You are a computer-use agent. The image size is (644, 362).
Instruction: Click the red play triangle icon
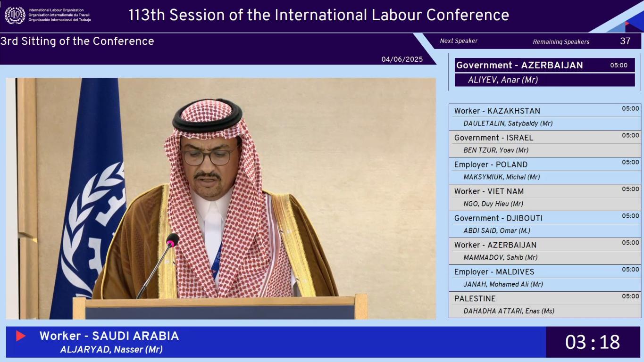pyautogui.click(x=21, y=336)
